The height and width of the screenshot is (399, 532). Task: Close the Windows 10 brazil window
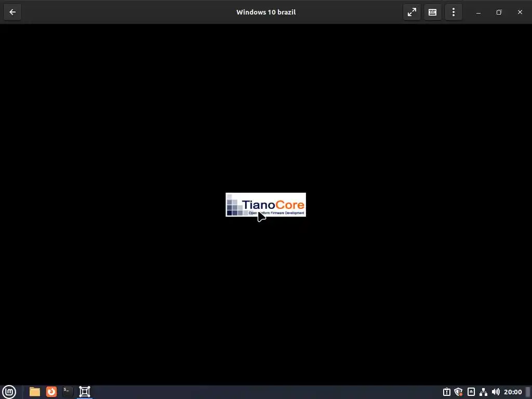click(x=520, y=12)
